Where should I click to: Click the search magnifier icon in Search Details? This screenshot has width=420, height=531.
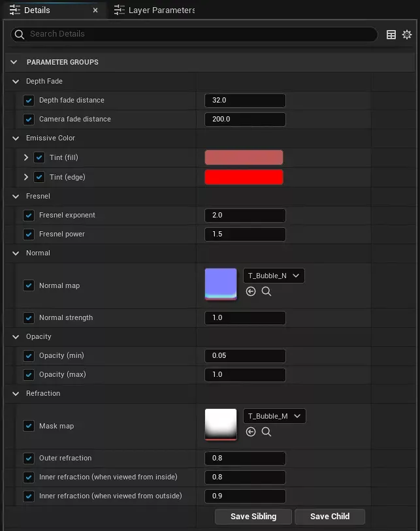19,35
